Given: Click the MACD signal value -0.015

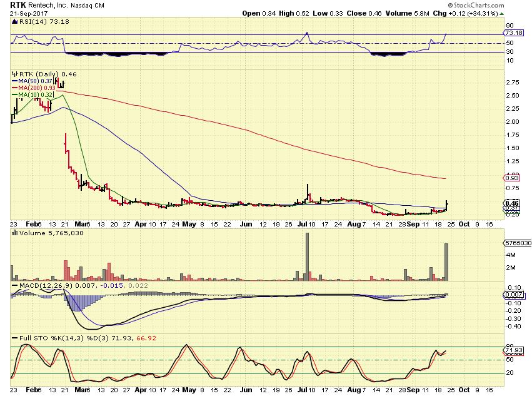Looking at the screenshot, I should [112, 286].
